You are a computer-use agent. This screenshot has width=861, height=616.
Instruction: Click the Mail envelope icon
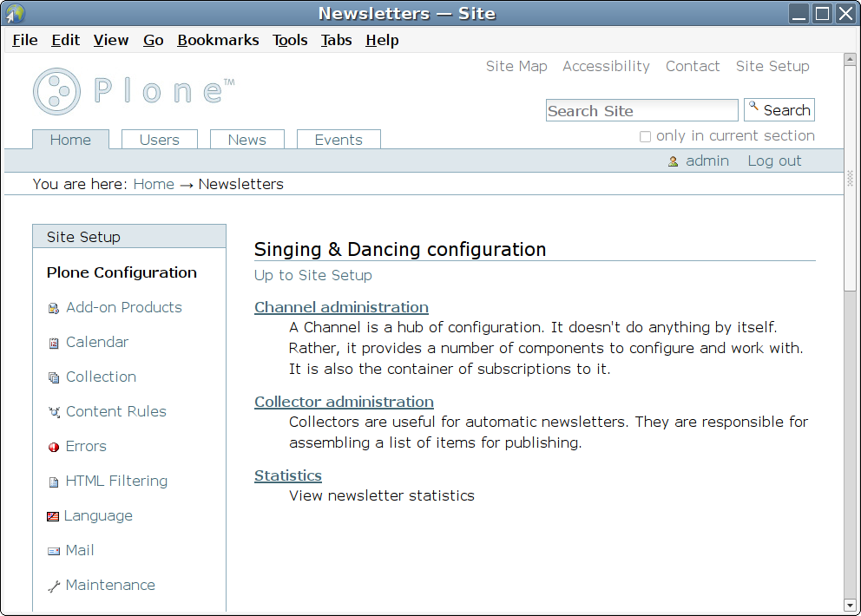click(x=54, y=551)
